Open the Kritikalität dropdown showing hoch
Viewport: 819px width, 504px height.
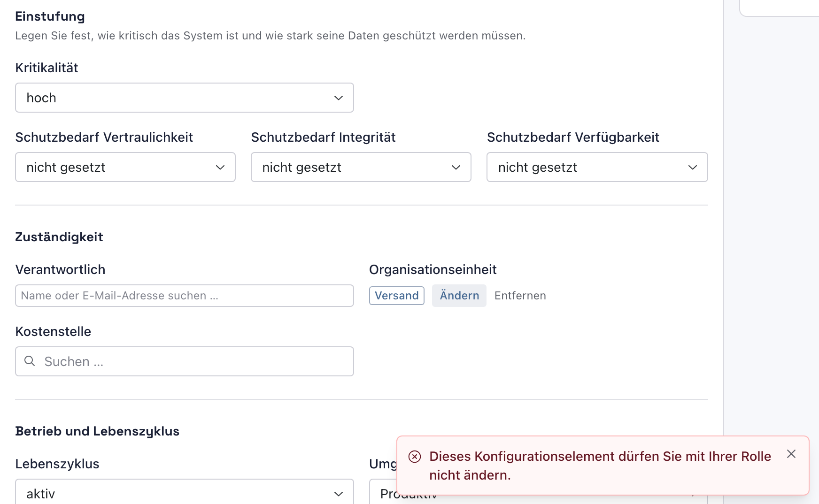[x=184, y=98]
